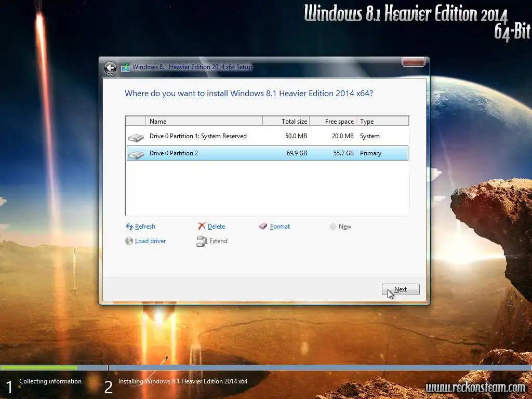Open the Load driver link
This screenshot has width=532, height=399.
click(x=150, y=241)
